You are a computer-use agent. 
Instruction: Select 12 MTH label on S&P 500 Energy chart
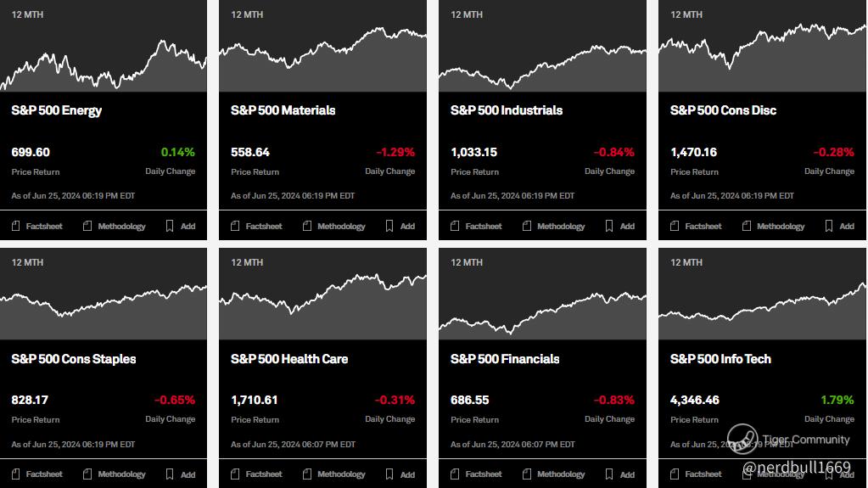point(28,14)
